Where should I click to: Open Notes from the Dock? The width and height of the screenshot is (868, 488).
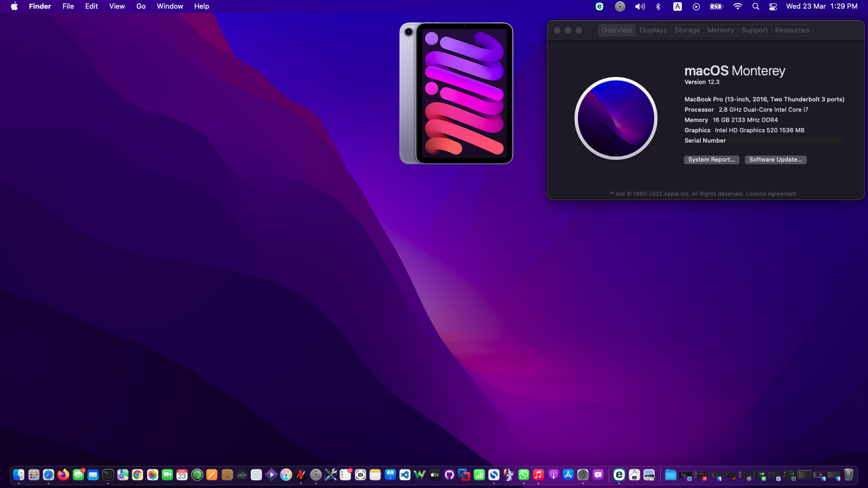point(375,475)
